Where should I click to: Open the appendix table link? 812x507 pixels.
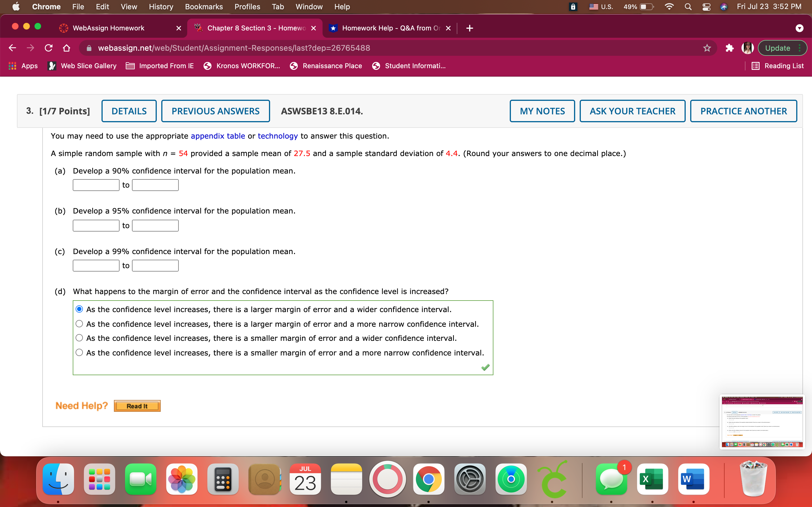click(218, 136)
